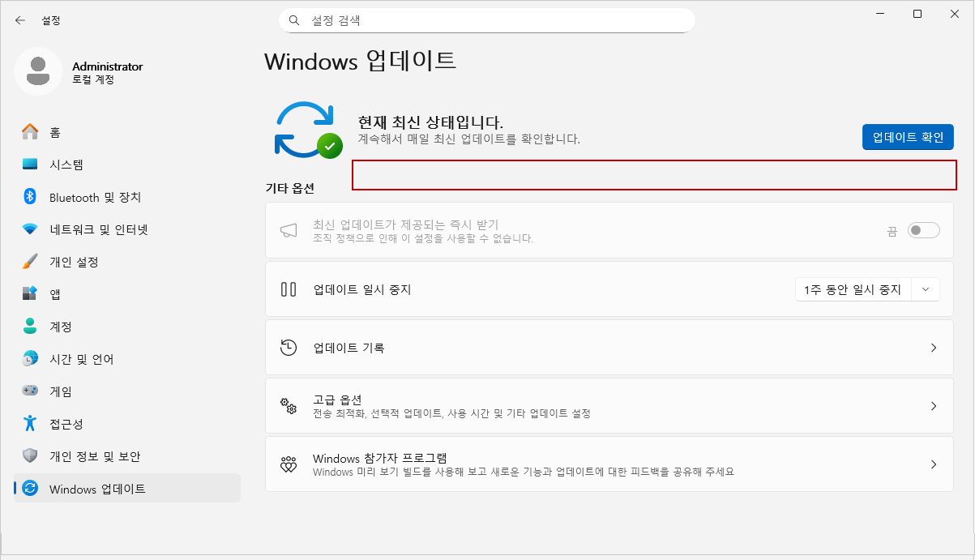Click 1주 동안 일시 중지 button
The width and height of the screenshot is (975, 560).
[853, 289]
